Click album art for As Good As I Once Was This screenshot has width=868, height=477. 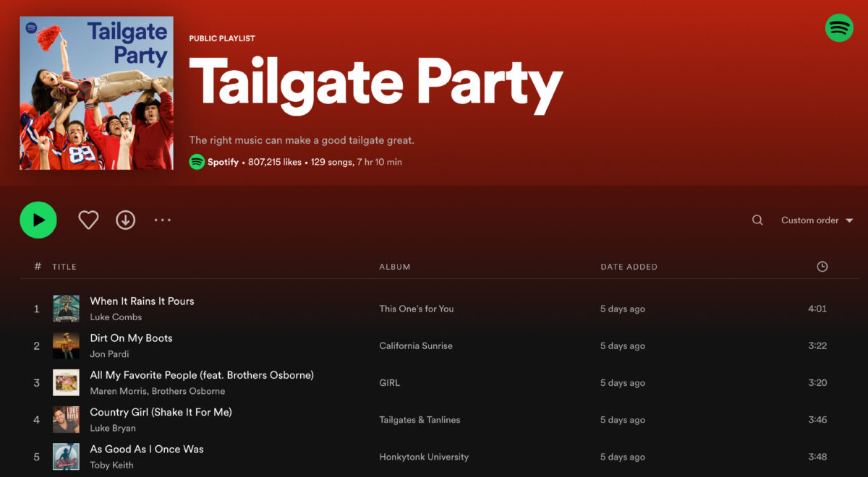pos(66,457)
